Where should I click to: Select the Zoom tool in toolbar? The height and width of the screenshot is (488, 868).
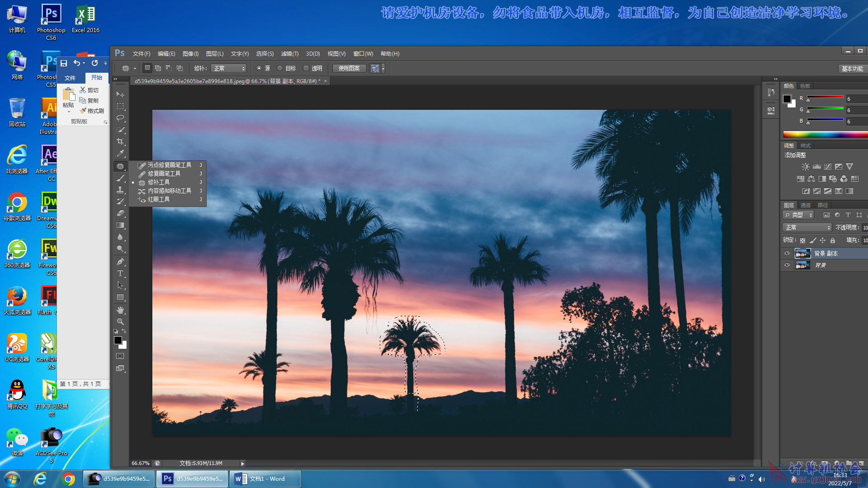pos(120,322)
